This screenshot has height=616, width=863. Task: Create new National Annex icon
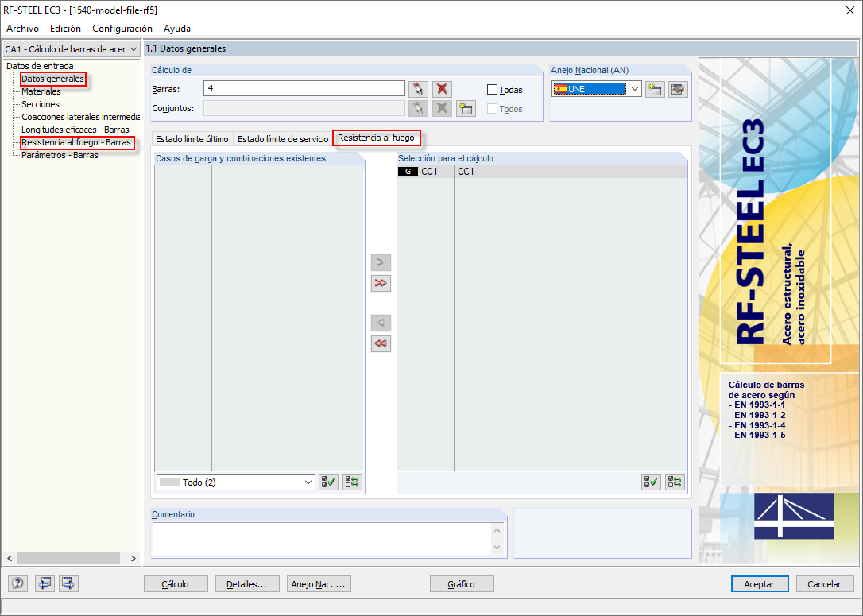point(655,89)
